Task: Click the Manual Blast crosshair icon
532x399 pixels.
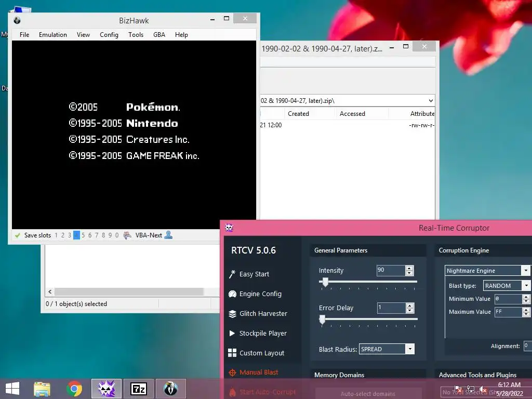Action: click(x=232, y=373)
